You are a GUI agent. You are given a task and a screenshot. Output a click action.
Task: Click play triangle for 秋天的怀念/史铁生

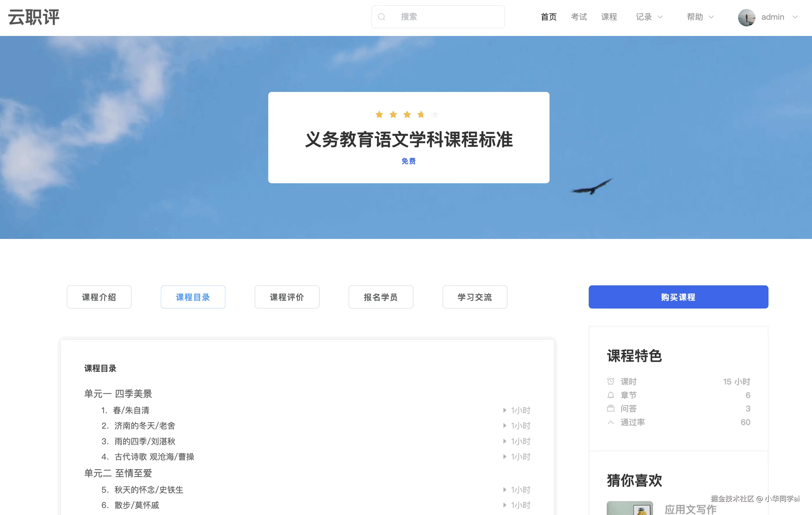tap(505, 490)
